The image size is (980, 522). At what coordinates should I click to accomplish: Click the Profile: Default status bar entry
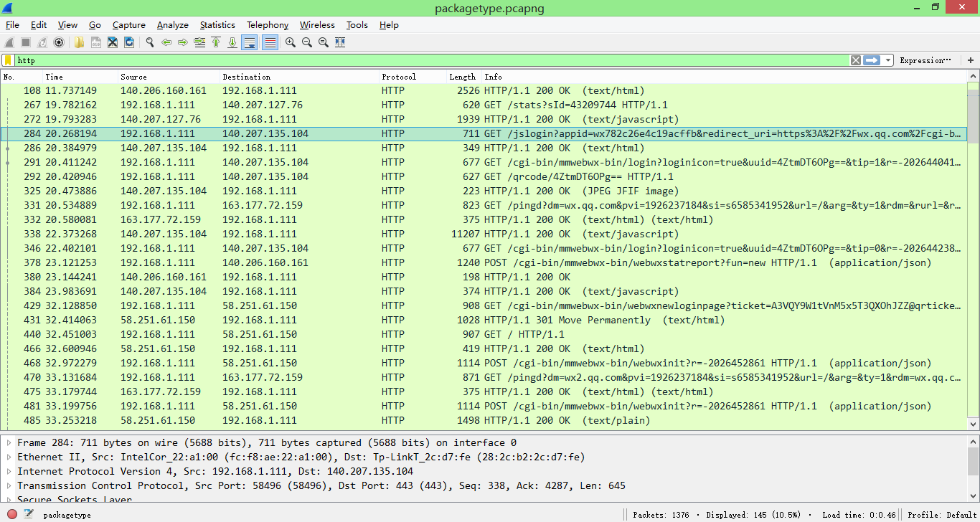942,514
